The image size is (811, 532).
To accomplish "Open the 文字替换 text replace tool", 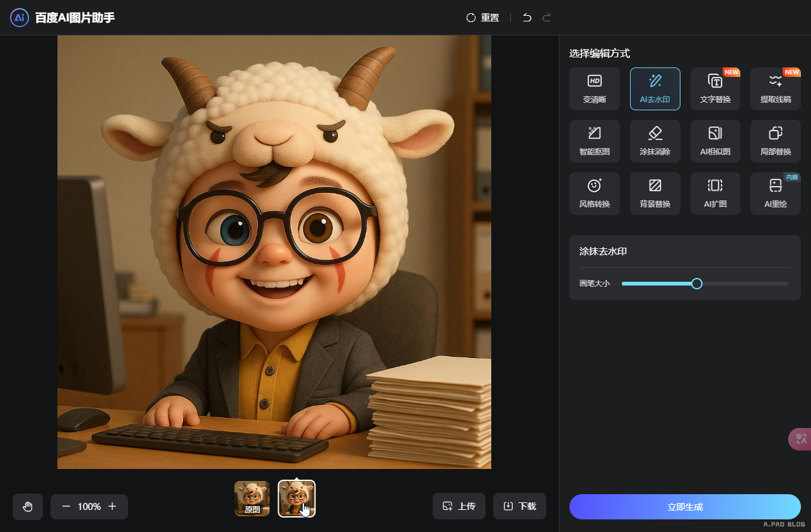I will coord(715,89).
